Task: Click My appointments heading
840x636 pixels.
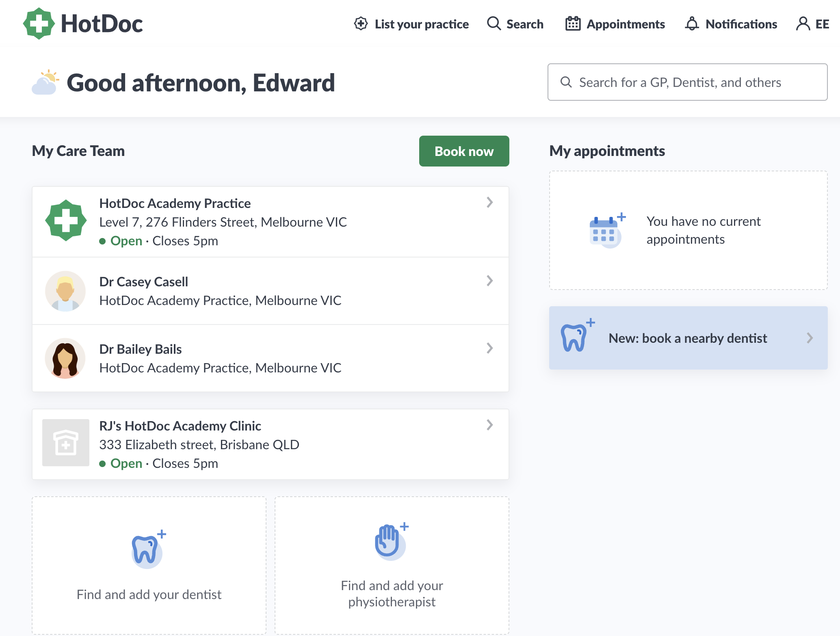Action: (x=607, y=151)
